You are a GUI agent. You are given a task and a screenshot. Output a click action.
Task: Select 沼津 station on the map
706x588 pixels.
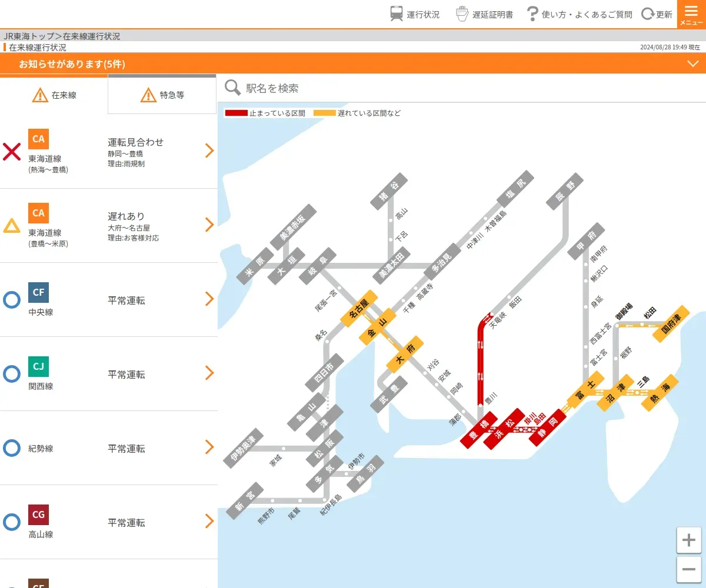click(x=615, y=392)
